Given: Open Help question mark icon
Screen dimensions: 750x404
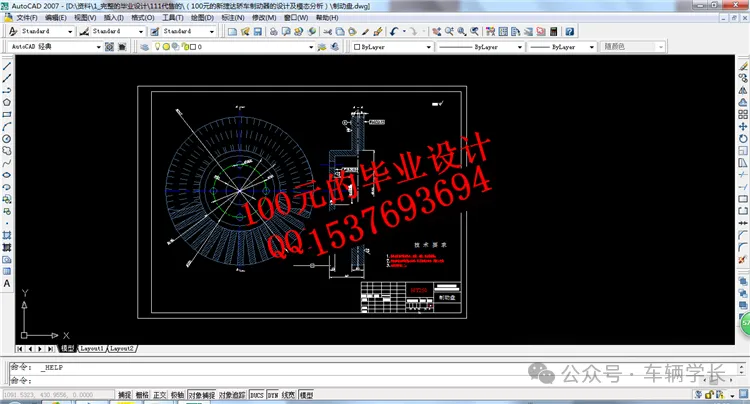Looking at the screenshot, I should [x=570, y=32].
